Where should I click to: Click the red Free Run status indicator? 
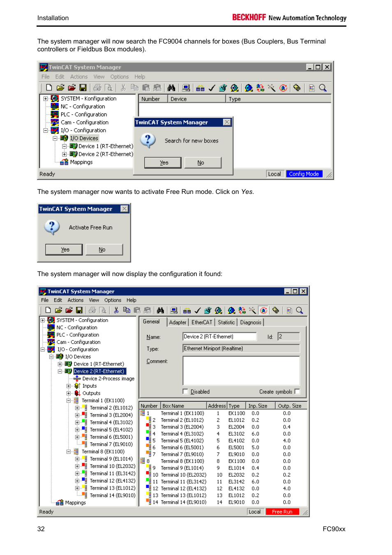tap(282, 512)
